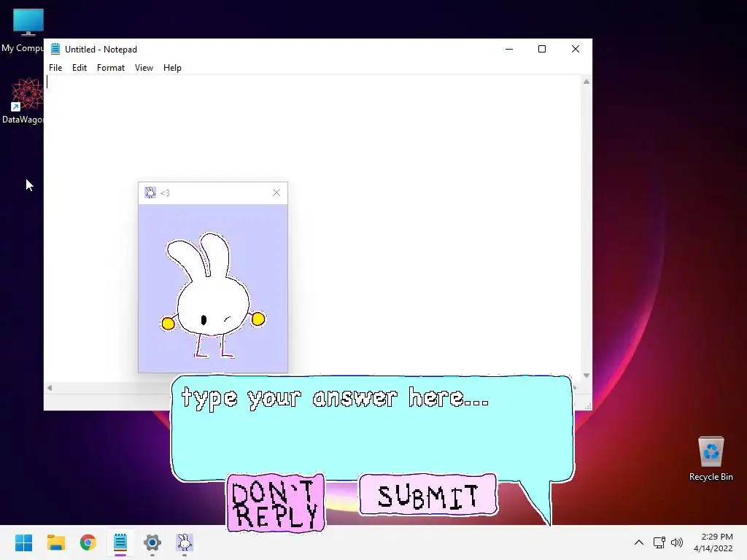Click the bunny app taskbar icon
This screenshot has width=747, height=560.
pyautogui.click(x=185, y=542)
